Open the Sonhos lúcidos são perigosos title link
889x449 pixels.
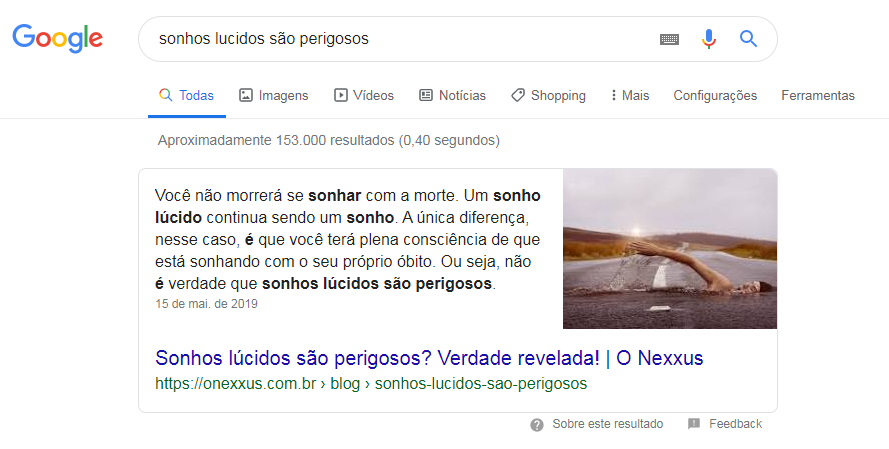click(x=429, y=358)
